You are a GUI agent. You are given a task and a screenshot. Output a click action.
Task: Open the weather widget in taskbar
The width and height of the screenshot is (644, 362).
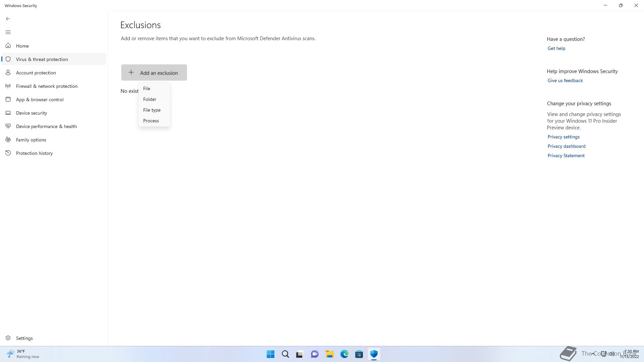click(x=23, y=354)
